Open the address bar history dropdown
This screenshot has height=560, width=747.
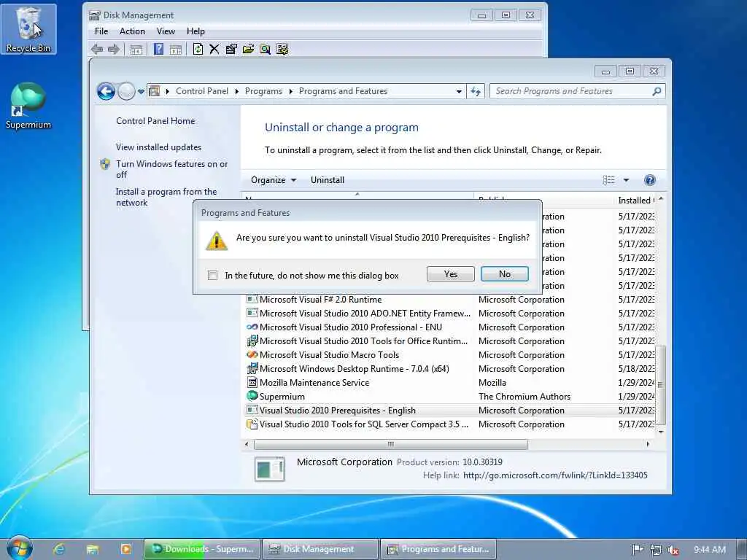[459, 91]
